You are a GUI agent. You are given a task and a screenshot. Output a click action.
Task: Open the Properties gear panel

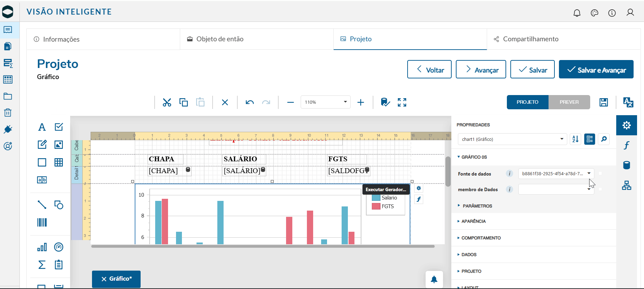(x=627, y=125)
